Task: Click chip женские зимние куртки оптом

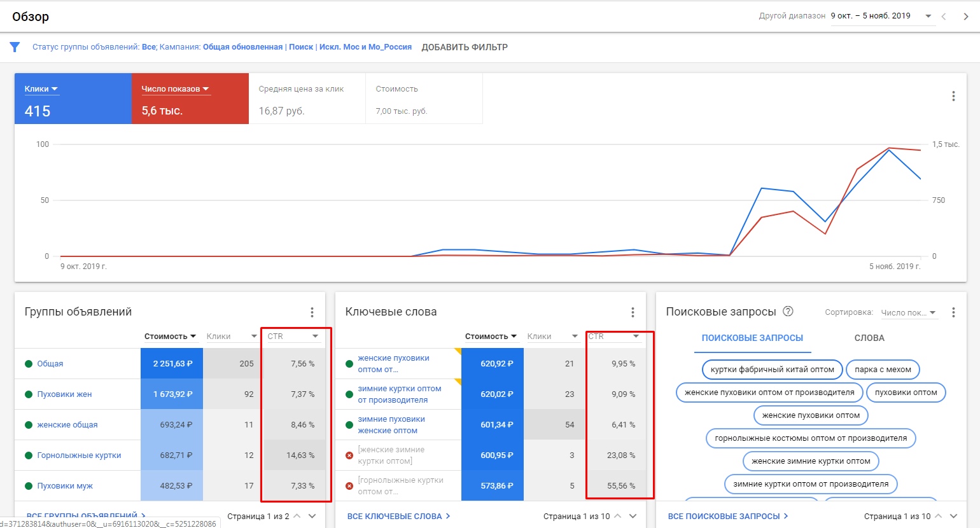Action: pyautogui.click(x=811, y=461)
